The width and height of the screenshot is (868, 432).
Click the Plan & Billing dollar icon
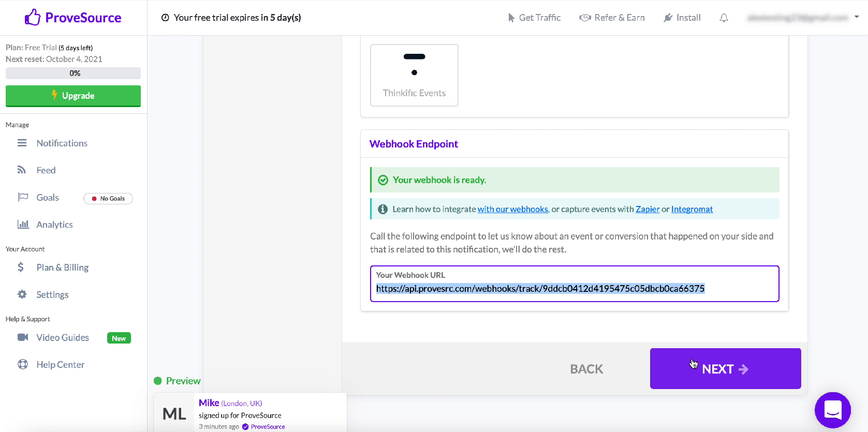tap(21, 267)
